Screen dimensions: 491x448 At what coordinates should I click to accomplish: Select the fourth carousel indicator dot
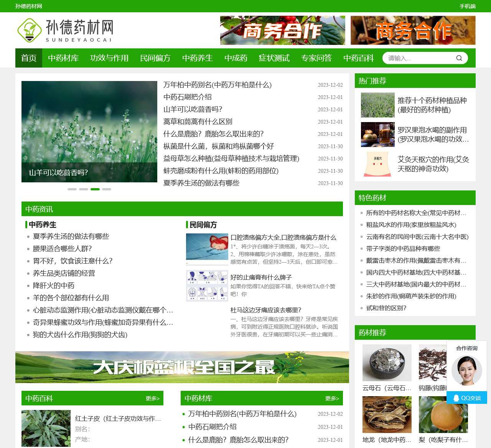click(107, 189)
